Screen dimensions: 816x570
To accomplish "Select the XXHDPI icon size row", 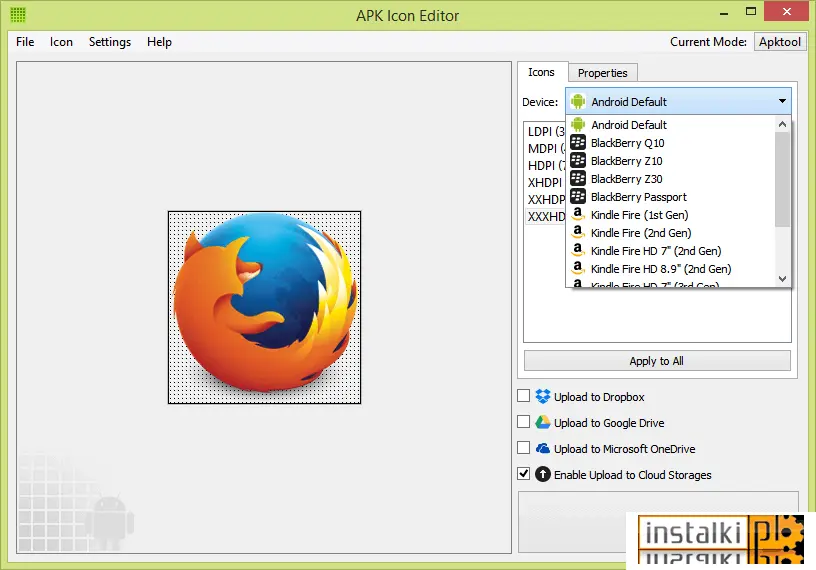I will coord(545,199).
